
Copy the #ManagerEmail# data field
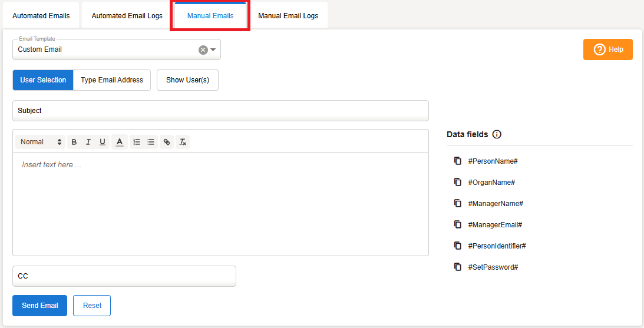pos(458,224)
